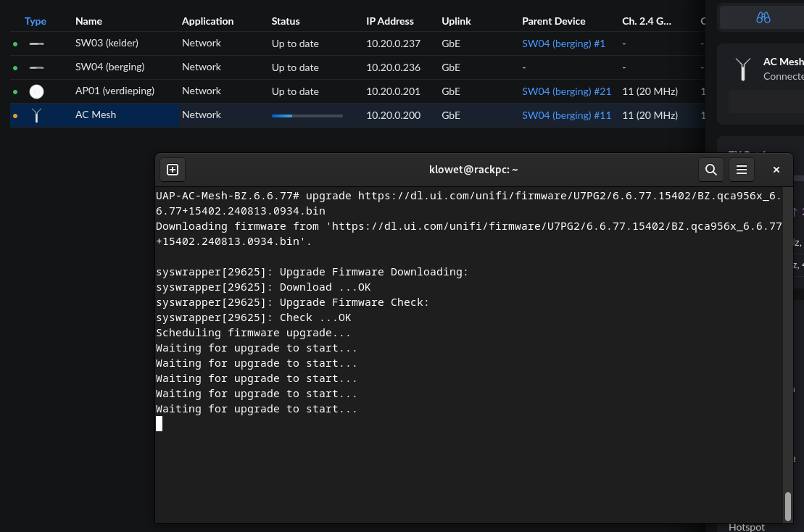Open the SW04 (berging) #21 parent link

tap(566, 91)
